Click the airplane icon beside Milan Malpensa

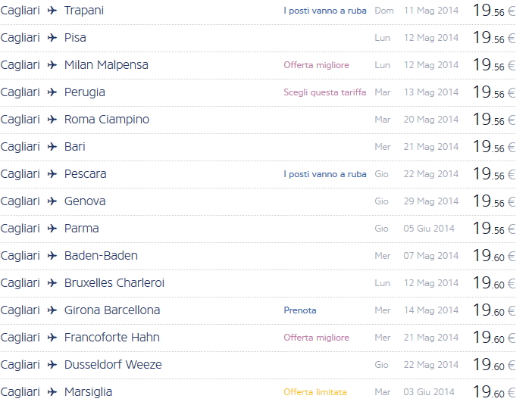pyautogui.click(x=52, y=65)
